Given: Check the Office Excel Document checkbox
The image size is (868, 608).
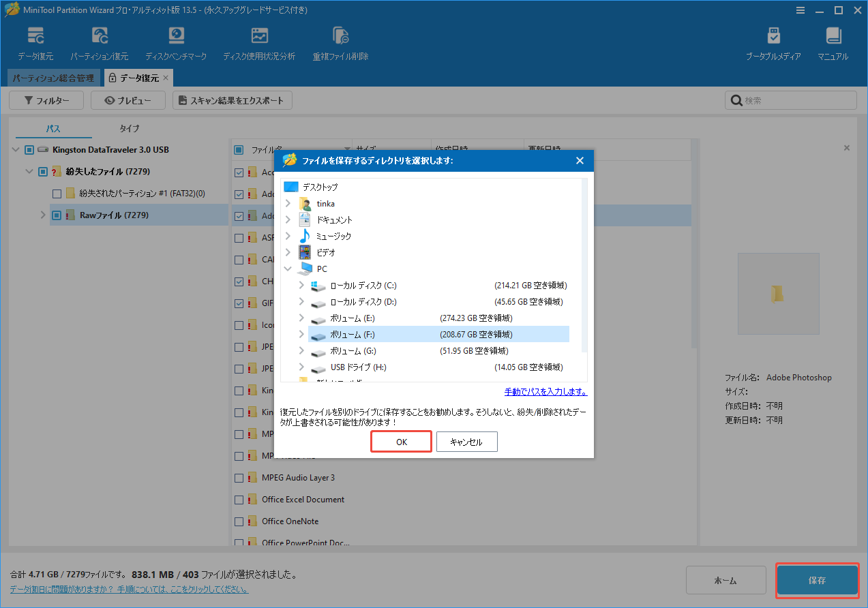Looking at the screenshot, I should (240, 499).
